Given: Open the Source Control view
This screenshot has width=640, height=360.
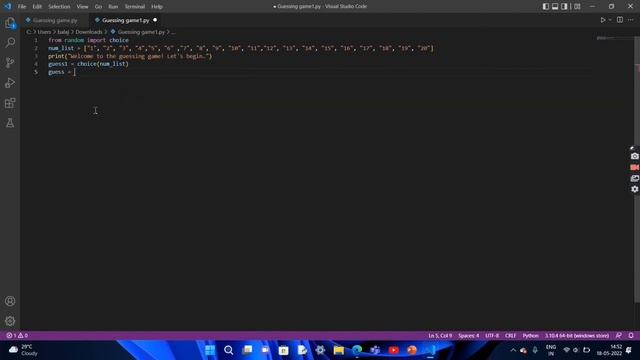Looking at the screenshot, I should point(10,62).
